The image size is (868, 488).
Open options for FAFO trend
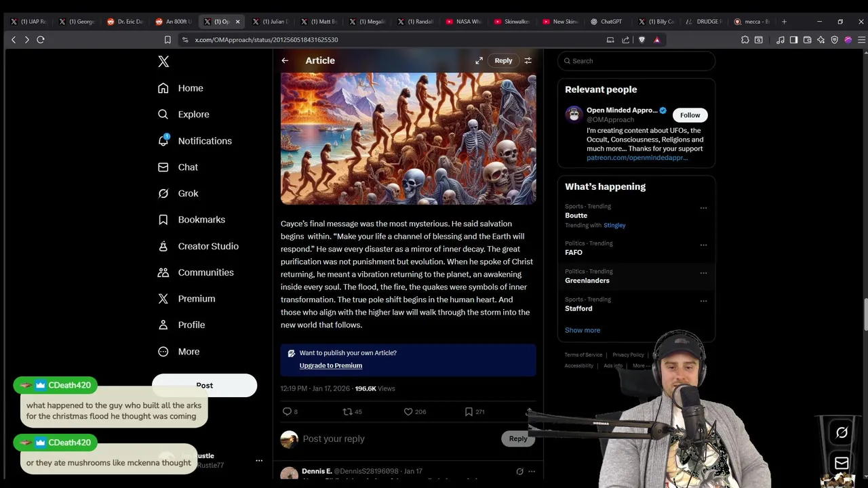[703, 245]
